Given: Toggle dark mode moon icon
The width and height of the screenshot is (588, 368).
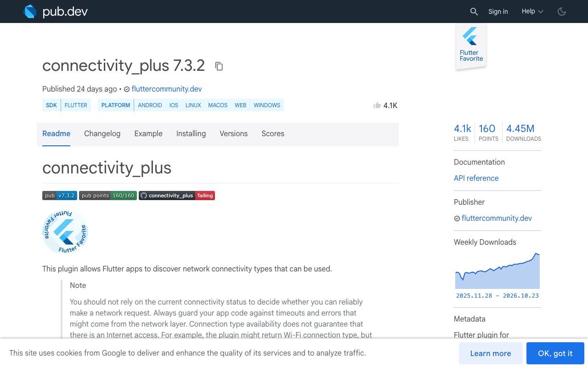Looking at the screenshot, I should [x=562, y=11].
